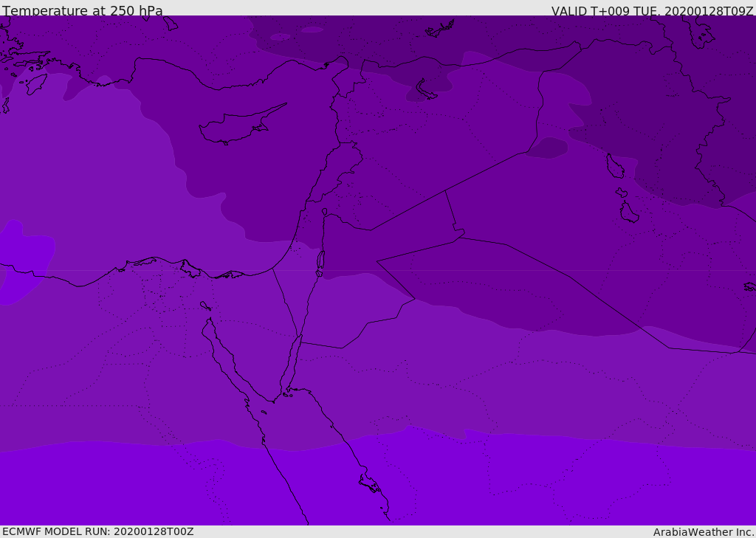
Task: Click the 'ECMWF MODEL RUN: 20200128T00Z' footer text
Action: (x=98, y=532)
